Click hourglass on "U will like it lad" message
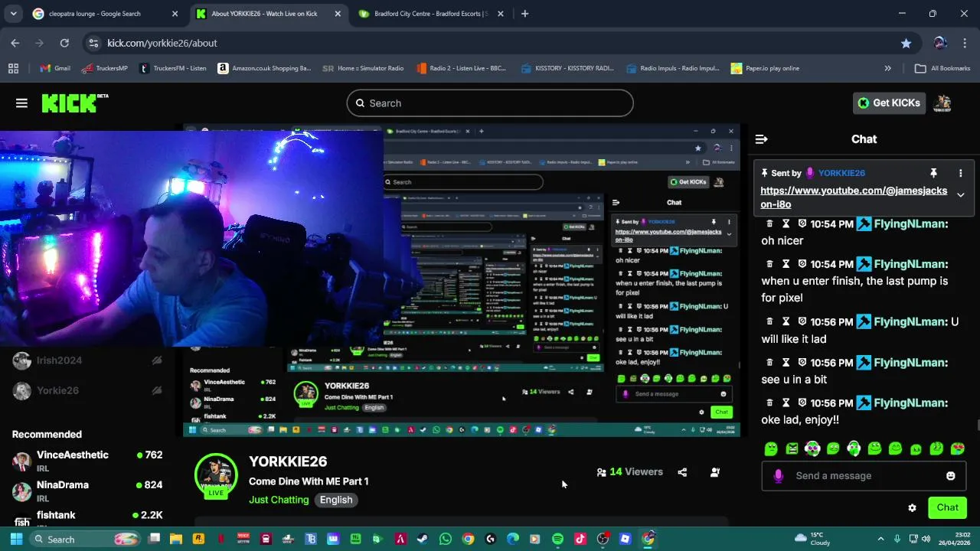 tap(786, 321)
